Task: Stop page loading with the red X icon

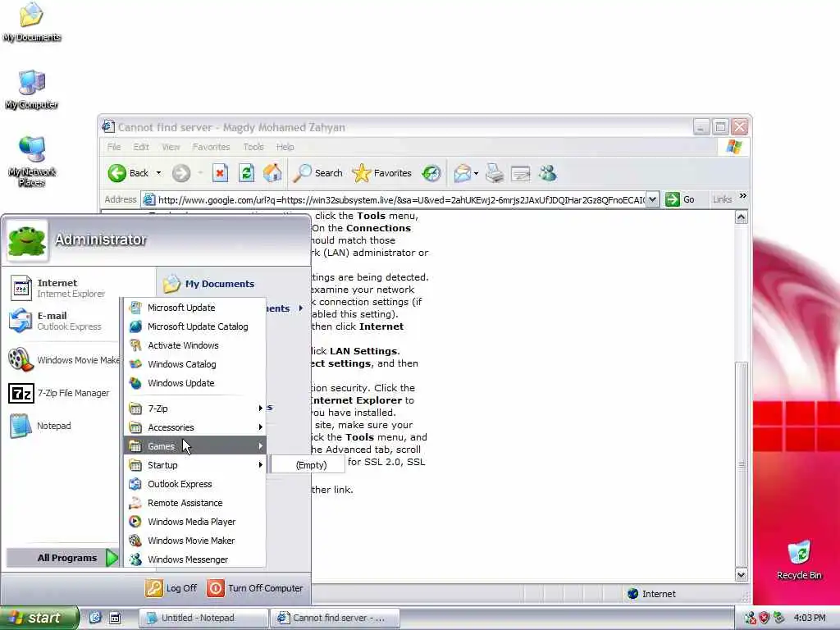Action: pos(220,173)
